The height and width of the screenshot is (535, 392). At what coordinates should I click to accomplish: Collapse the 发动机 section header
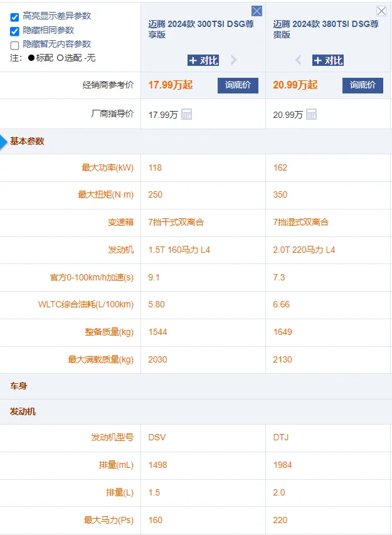point(196,412)
